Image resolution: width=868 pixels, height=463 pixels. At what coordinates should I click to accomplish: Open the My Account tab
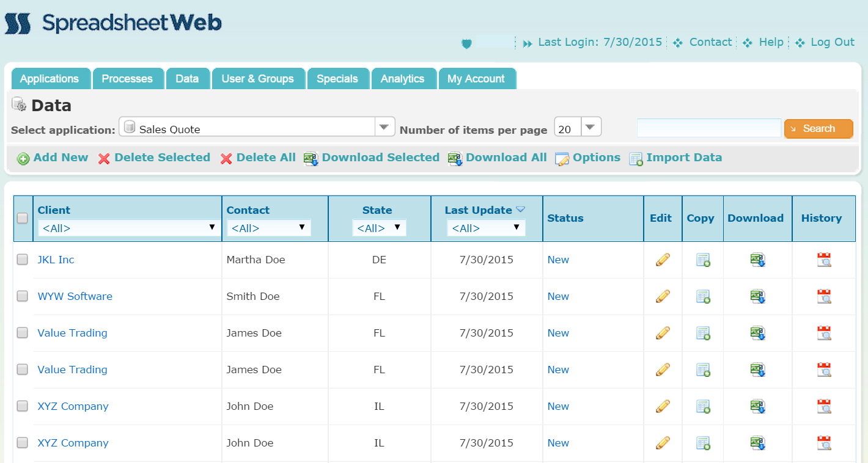pos(476,79)
